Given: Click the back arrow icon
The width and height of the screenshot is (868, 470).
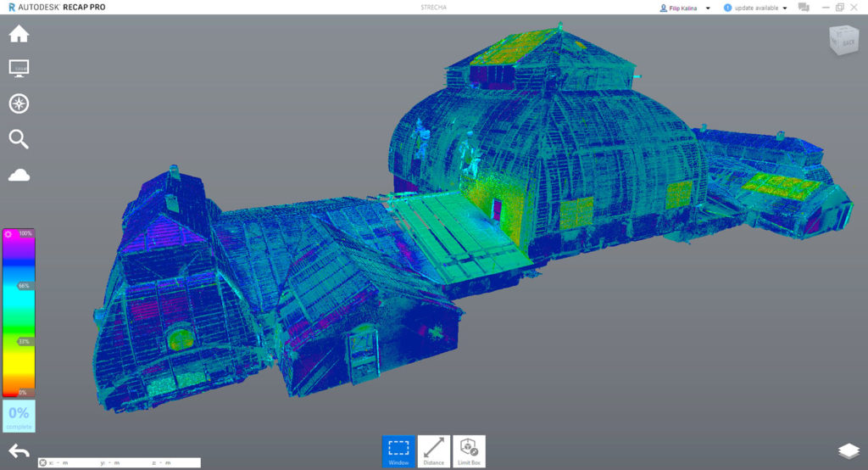Looking at the screenshot, I should click(19, 450).
